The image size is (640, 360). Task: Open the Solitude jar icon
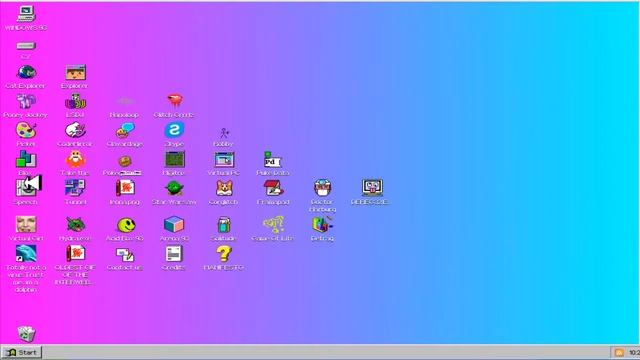224,224
